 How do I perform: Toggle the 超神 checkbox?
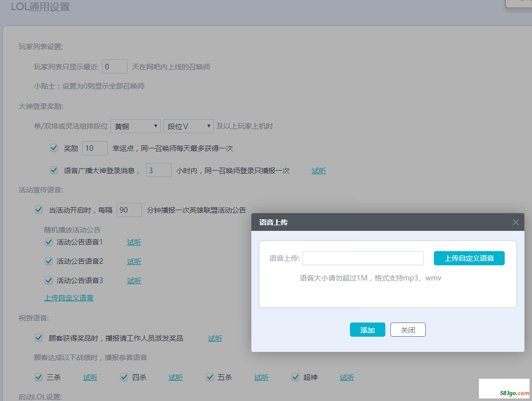(x=295, y=377)
